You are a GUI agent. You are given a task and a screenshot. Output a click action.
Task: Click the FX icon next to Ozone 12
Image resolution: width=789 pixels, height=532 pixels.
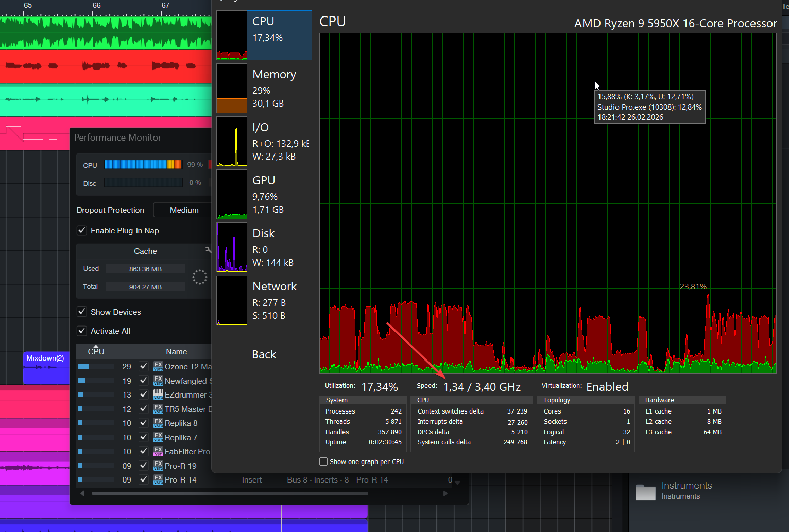[158, 366]
